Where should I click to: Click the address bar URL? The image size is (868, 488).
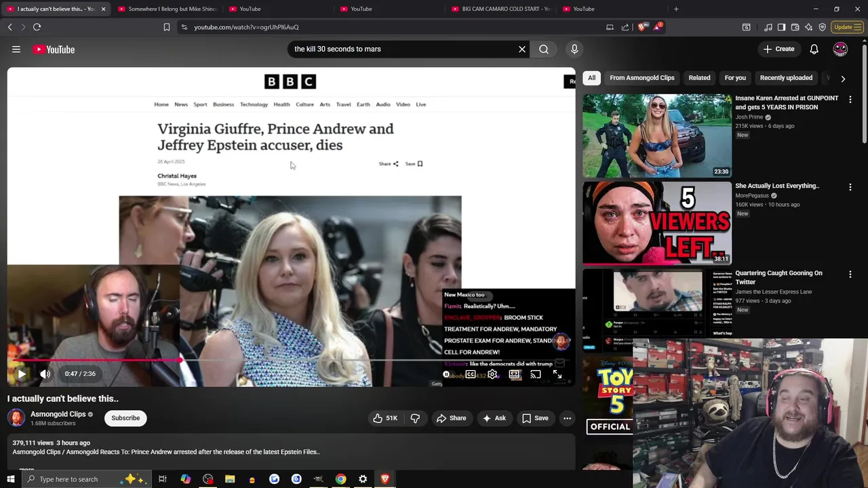point(246,27)
